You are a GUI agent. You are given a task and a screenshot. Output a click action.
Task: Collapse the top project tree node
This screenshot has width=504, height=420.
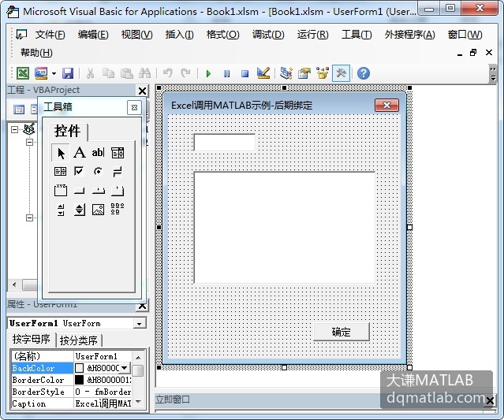14,129
